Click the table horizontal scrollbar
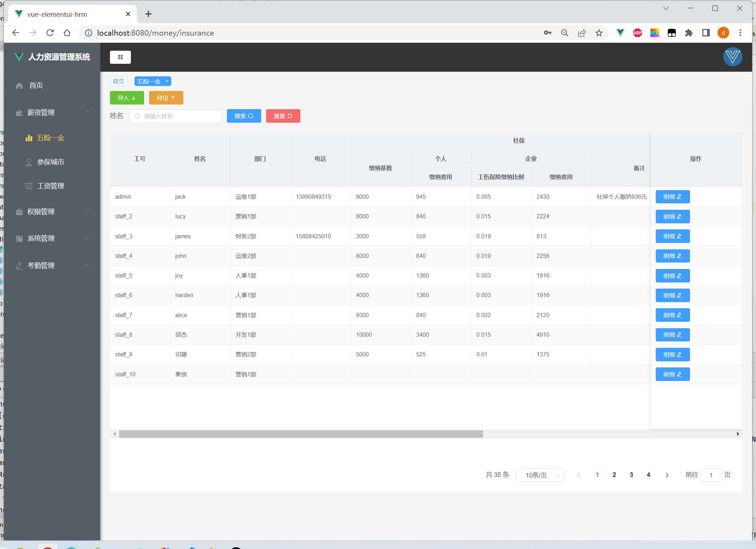The width and height of the screenshot is (756, 549). point(301,434)
